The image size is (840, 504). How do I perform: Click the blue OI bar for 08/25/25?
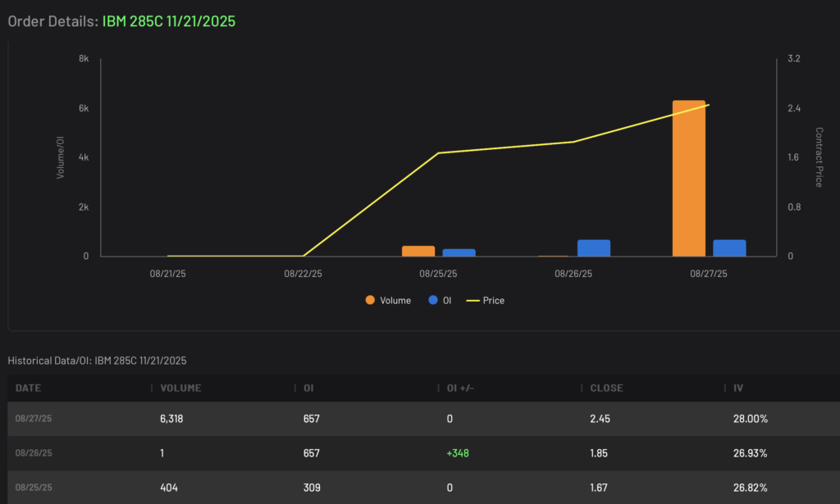click(459, 252)
